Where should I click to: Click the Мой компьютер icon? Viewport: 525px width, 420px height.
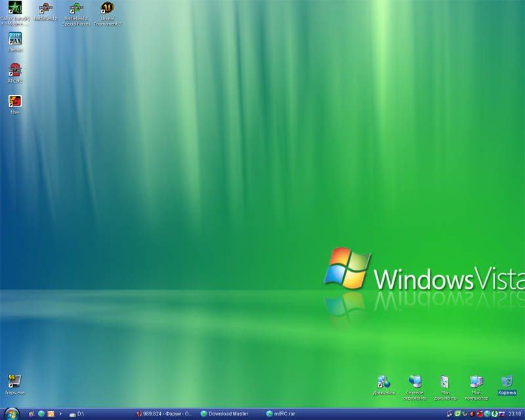476,382
